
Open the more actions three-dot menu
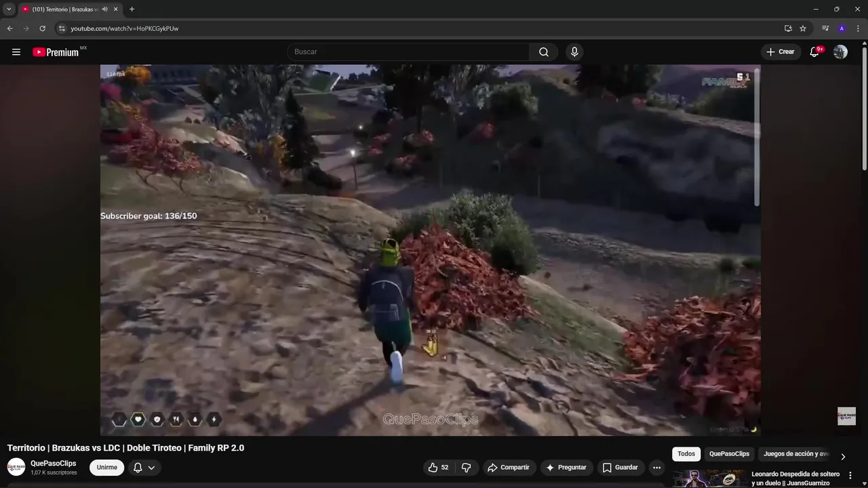coord(656,468)
